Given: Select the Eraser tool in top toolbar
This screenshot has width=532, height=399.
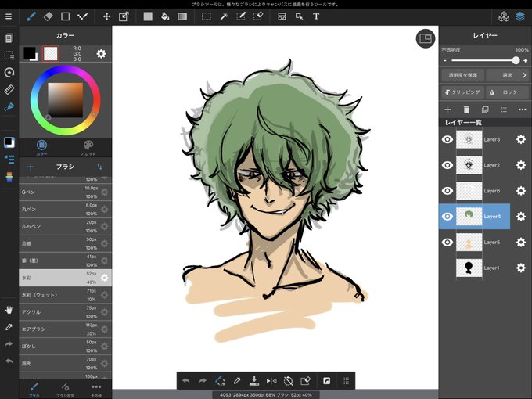Looking at the screenshot, I should (49, 16).
